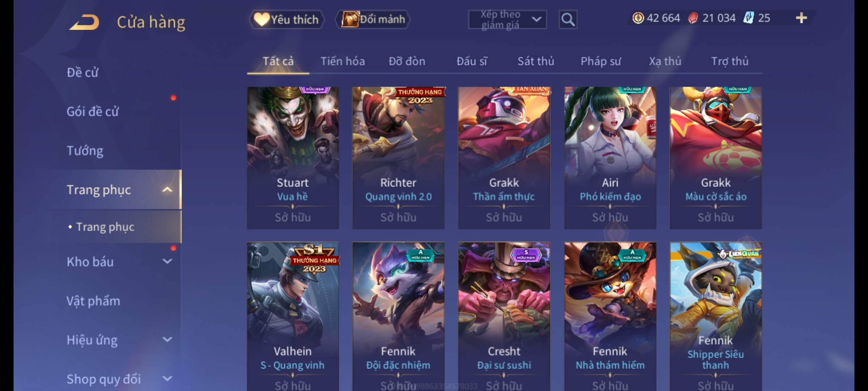Open the search magnifier icon
The width and height of the screenshot is (868, 391).
[x=568, y=20]
